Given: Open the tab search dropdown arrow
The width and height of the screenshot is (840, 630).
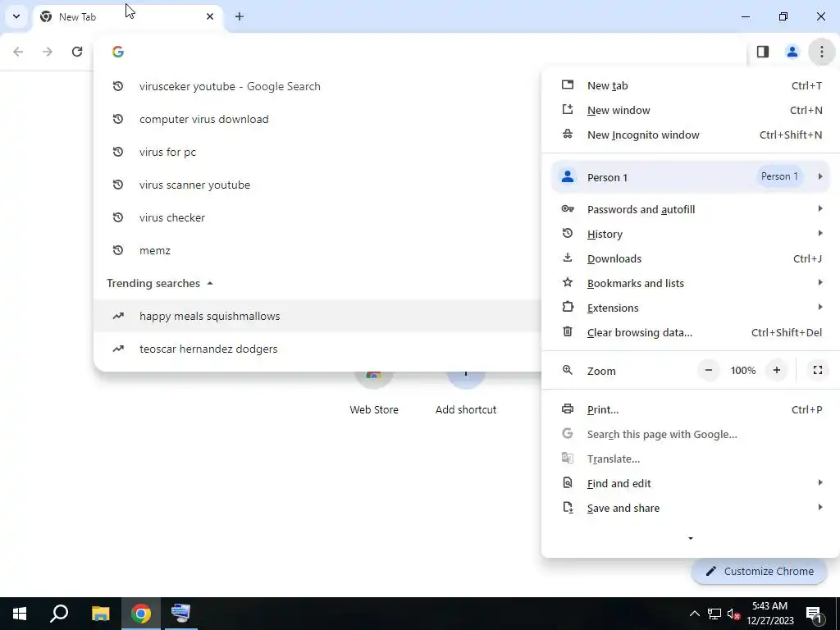Looking at the screenshot, I should point(16,16).
